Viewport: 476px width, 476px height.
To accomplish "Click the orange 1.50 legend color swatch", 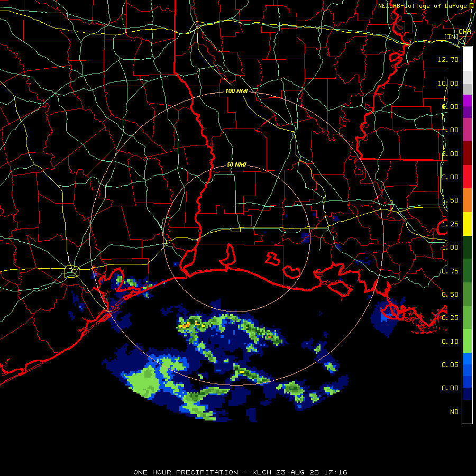I will coord(467,200).
